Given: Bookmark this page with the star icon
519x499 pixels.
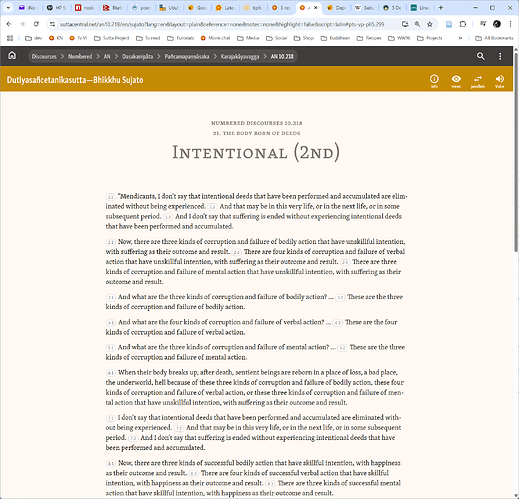Looking at the screenshot, I should point(430,24).
